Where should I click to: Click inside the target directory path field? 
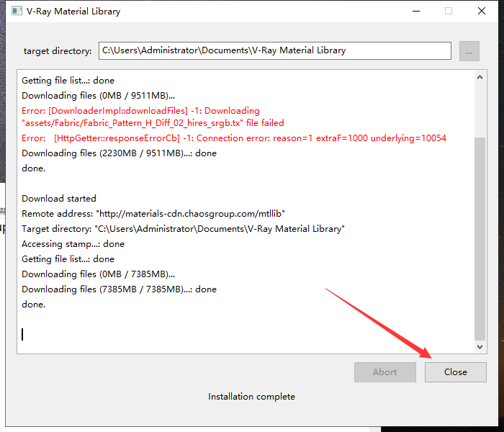(274, 51)
